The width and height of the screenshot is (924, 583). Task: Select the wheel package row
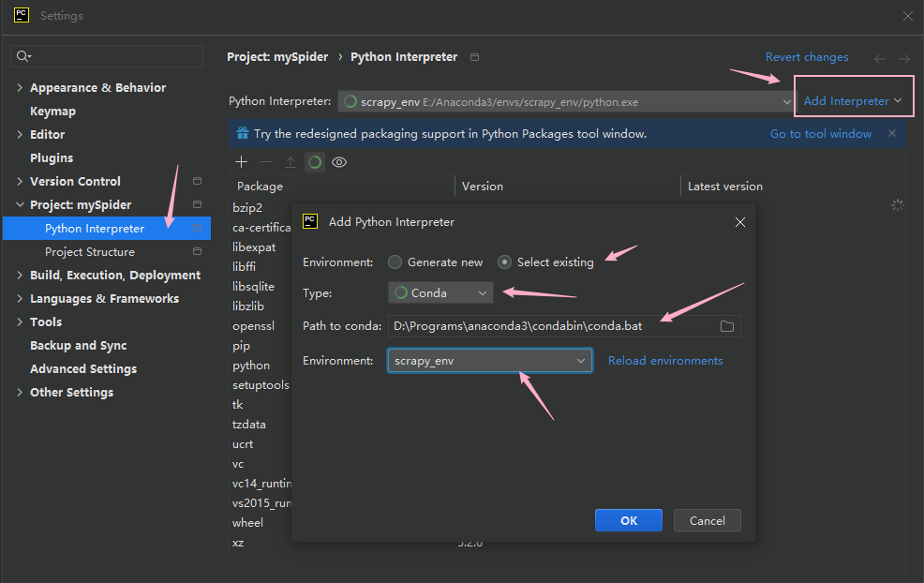(x=247, y=523)
